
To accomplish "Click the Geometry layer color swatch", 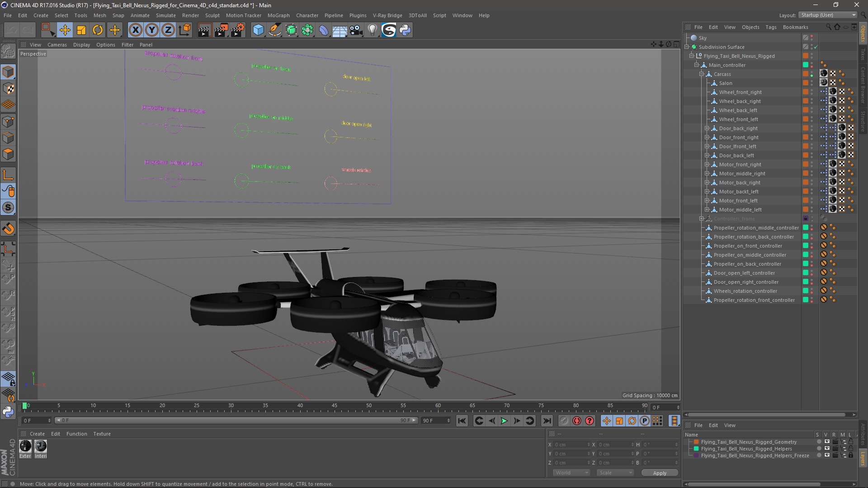I will pos(696,442).
